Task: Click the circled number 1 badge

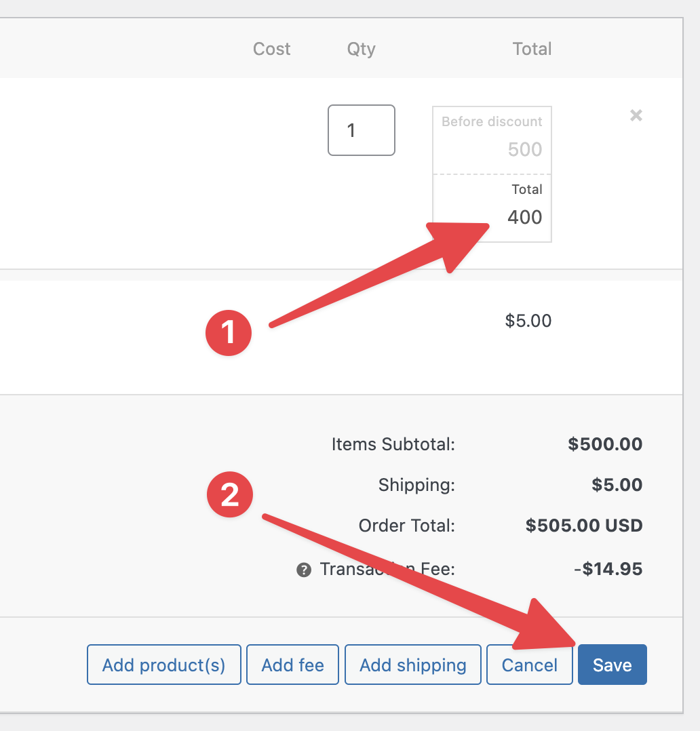Action: click(229, 333)
